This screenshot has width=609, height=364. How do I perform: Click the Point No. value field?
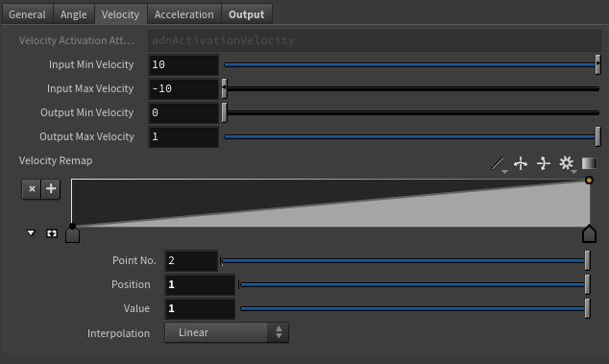[191, 260]
